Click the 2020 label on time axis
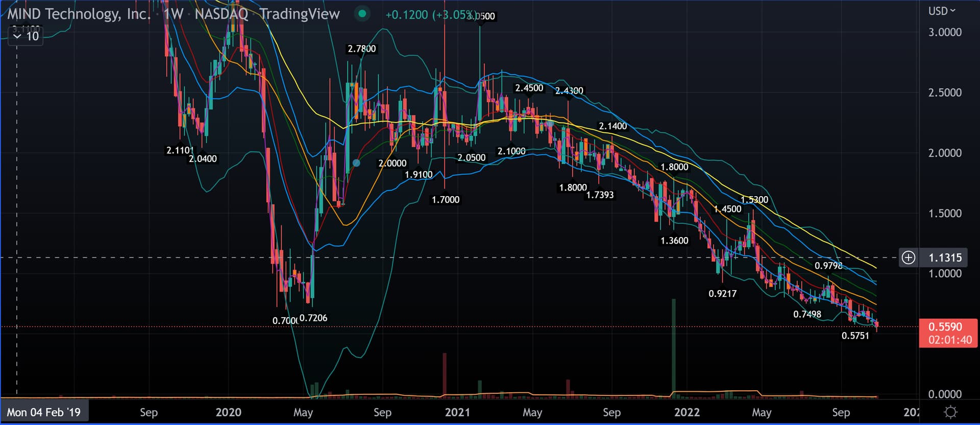980x425 pixels. pos(228,412)
